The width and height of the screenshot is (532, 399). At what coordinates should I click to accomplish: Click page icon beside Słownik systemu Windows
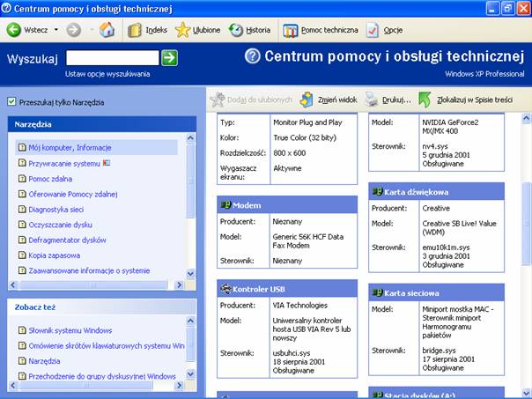[22, 329]
